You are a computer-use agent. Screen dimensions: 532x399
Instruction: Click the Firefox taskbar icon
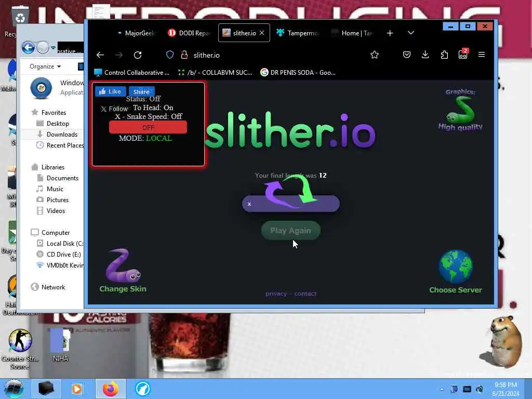pos(111,389)
